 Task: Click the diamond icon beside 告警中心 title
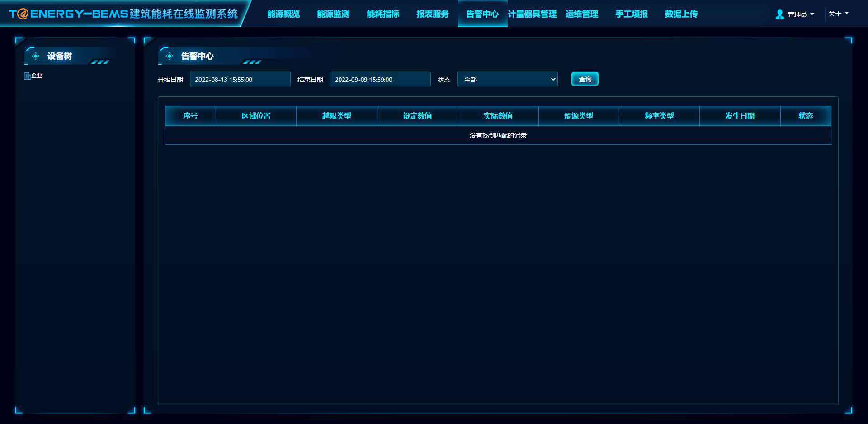click(170, 56)
